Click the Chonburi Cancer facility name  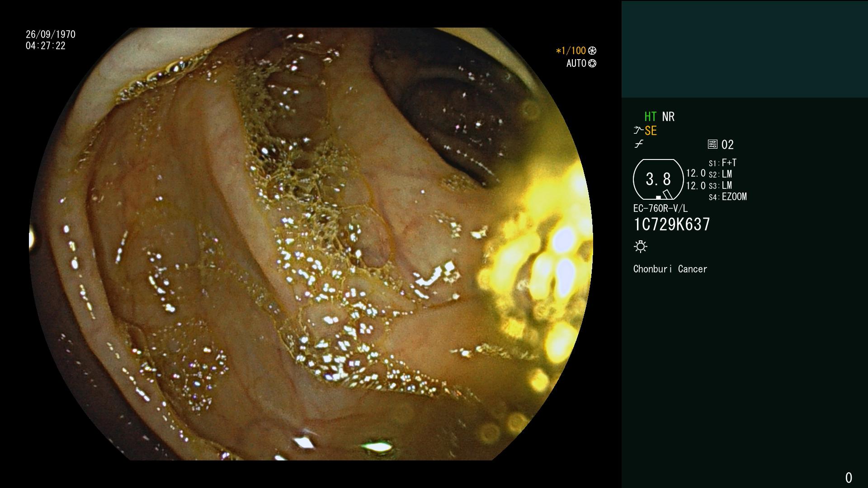click(670, 269)
